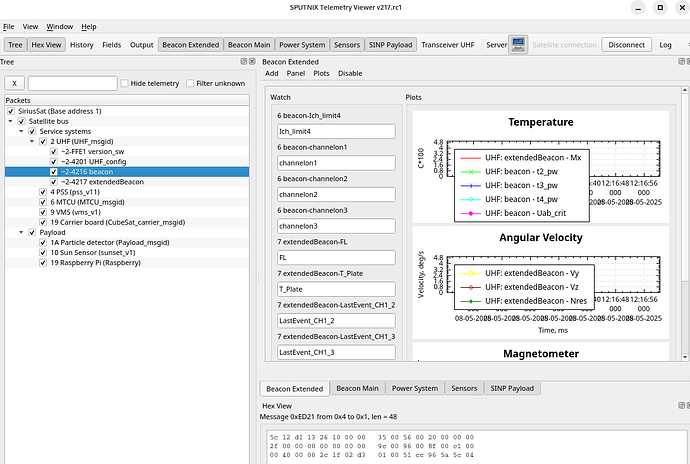Open the Add menu in Beacon Extended
The height and width of the screenshot is (464, 690).
coord(272,73)
